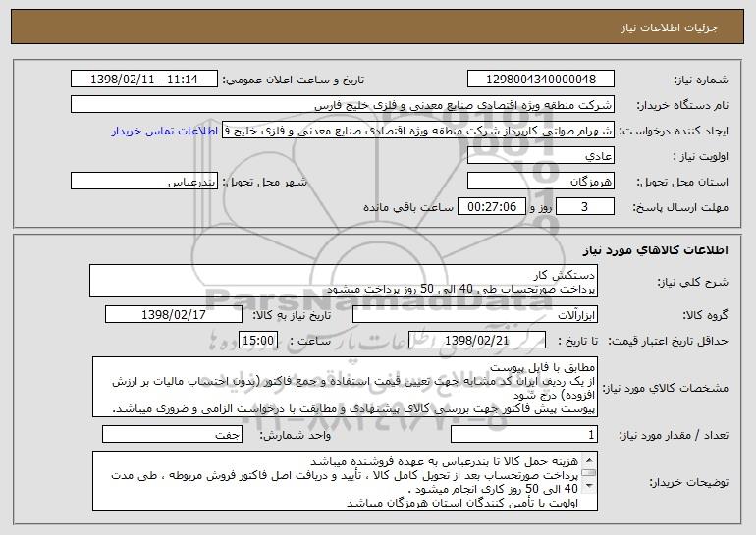This screenshot has width=756, height=535.
Task: Select the priority field عادی
Action: [x=540, y=156]
